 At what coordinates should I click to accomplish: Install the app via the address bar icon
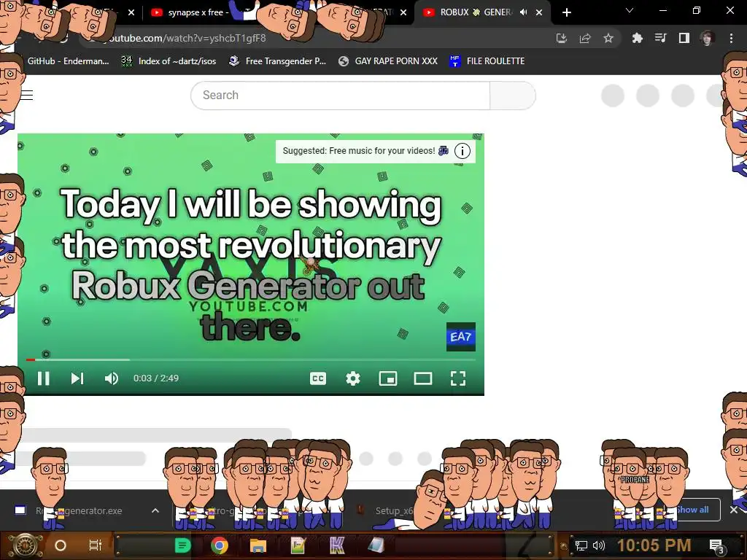click(562, 38)
